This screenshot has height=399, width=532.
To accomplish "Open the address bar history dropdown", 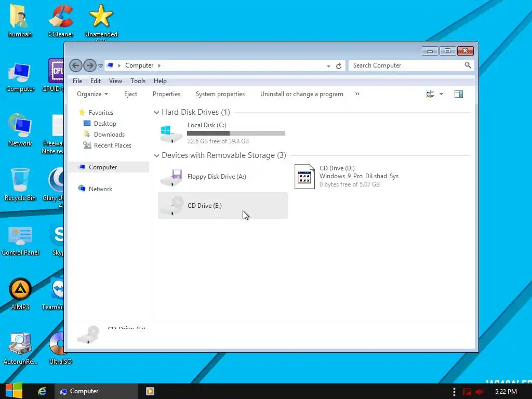I will tap(328, 66).
